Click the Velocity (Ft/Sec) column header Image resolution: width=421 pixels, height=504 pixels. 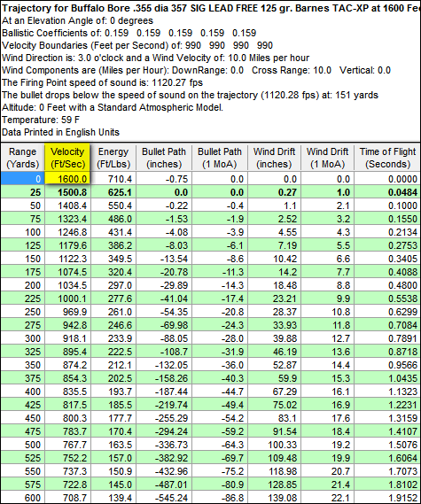coord(67,158)
